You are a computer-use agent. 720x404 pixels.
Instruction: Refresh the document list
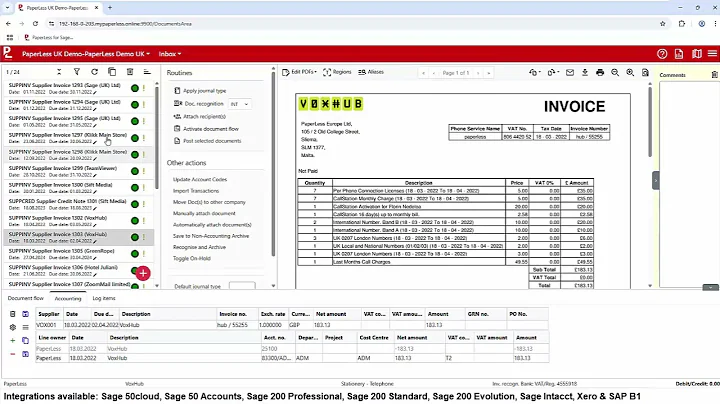[x=95, y=72]
